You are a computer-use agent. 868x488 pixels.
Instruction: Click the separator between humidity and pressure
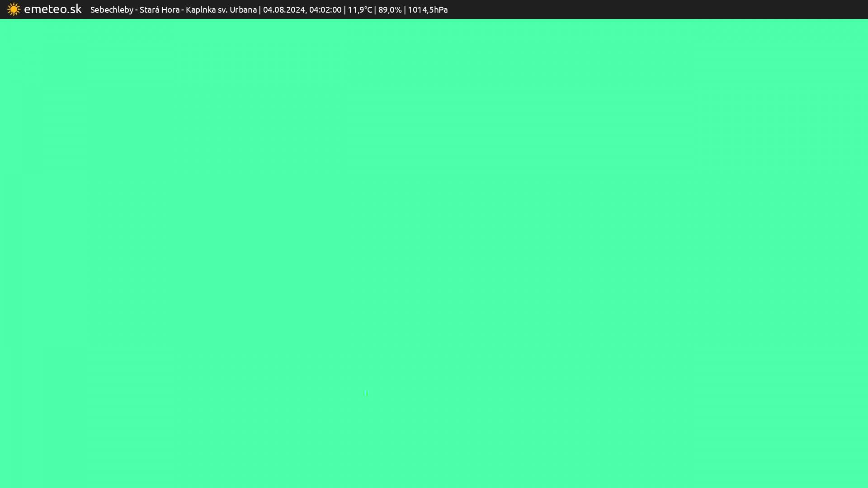pos(405,9)
